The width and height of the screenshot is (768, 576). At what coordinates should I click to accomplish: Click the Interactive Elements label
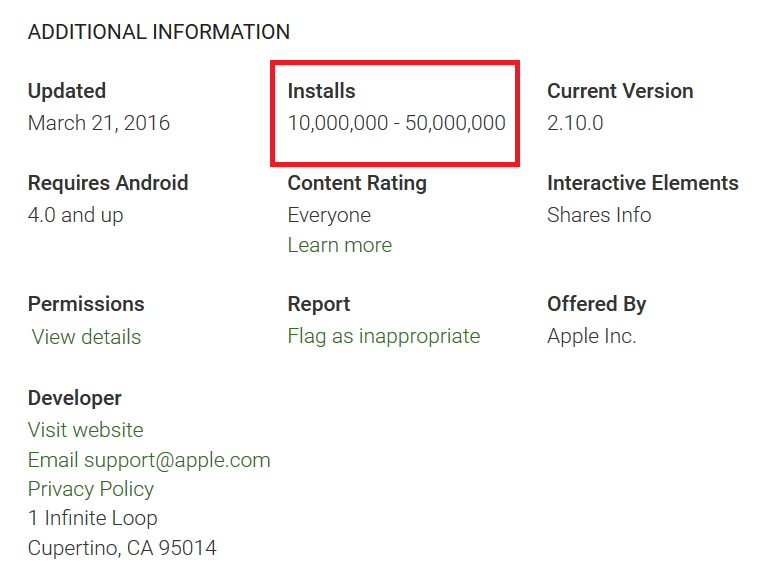(643, 183)
